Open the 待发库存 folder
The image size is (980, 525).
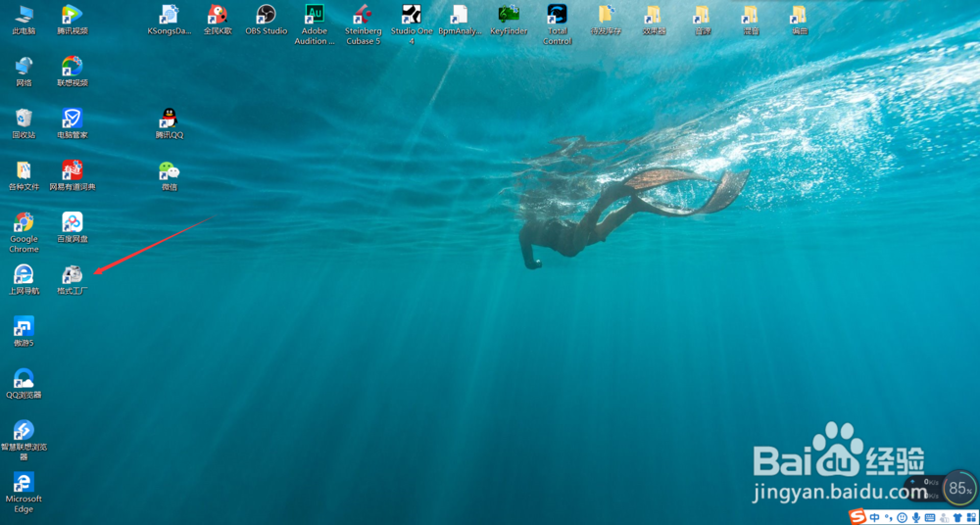pos(606,20)
